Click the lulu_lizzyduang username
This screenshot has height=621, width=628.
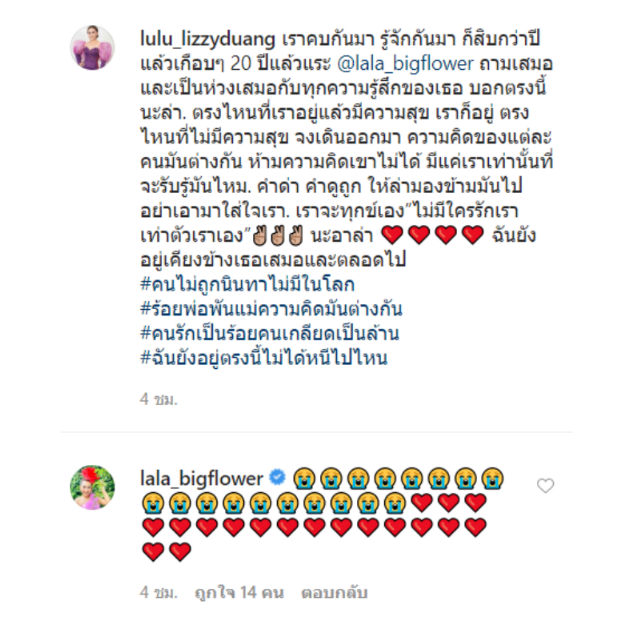click(208, 39)
